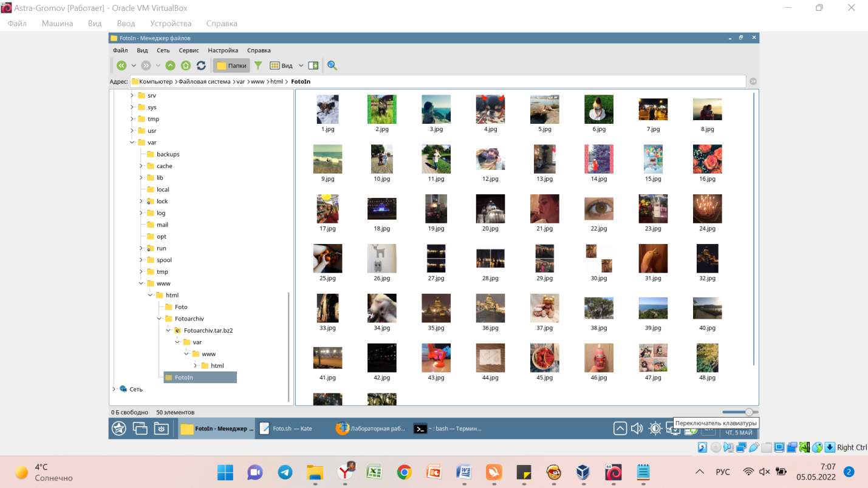Expand the usr folder node

click(x=132, y=131)
